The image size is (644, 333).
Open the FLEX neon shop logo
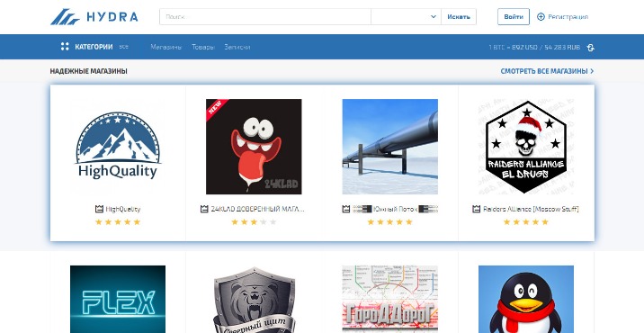click(118, 300)
